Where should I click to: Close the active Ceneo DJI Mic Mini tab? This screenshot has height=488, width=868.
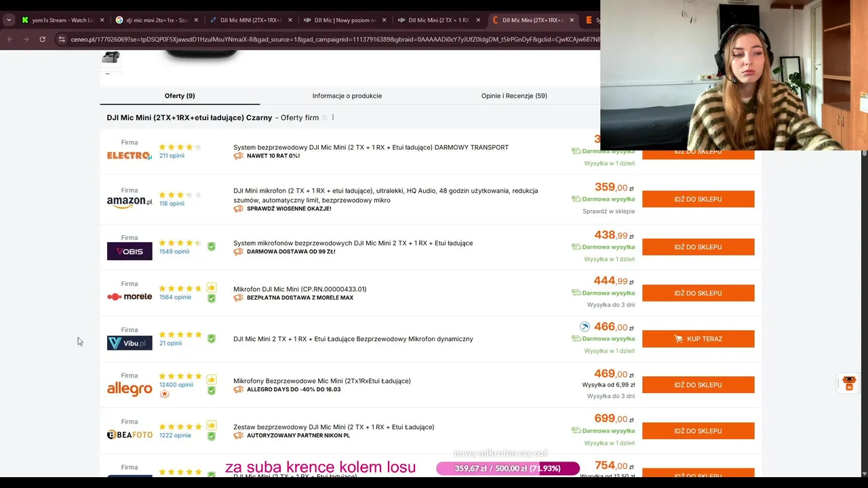(x=571, y=20)
